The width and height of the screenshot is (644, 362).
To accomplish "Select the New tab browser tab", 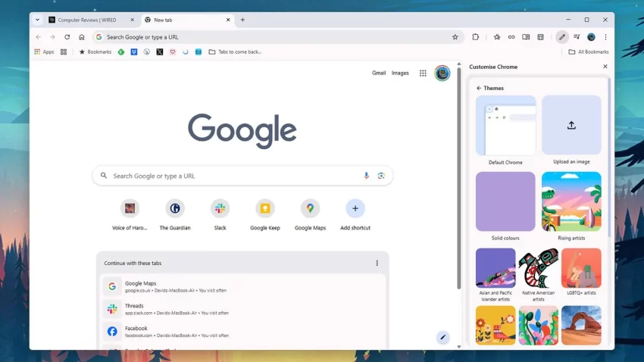I will pyautogui.click(x=188, y=20).
